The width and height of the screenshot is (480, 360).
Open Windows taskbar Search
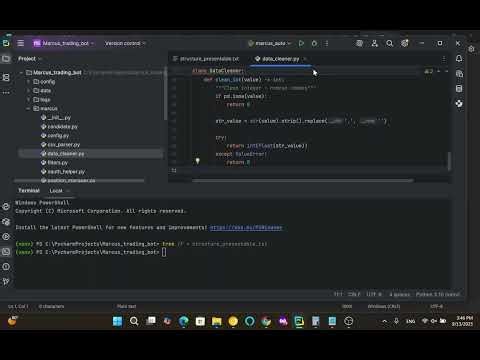(x=134, y=321)
